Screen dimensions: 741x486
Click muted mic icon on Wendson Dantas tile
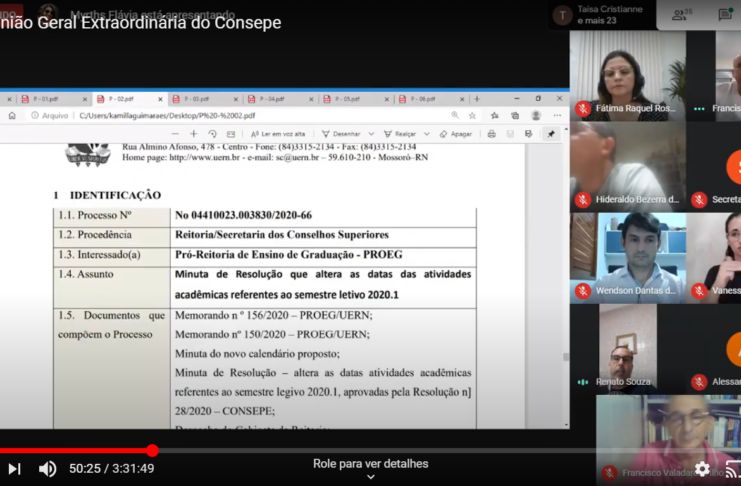[583, 291]
